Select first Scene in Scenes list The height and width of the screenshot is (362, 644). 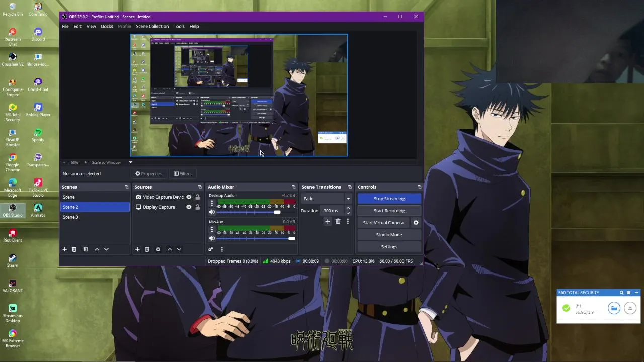tap(95, 197)
